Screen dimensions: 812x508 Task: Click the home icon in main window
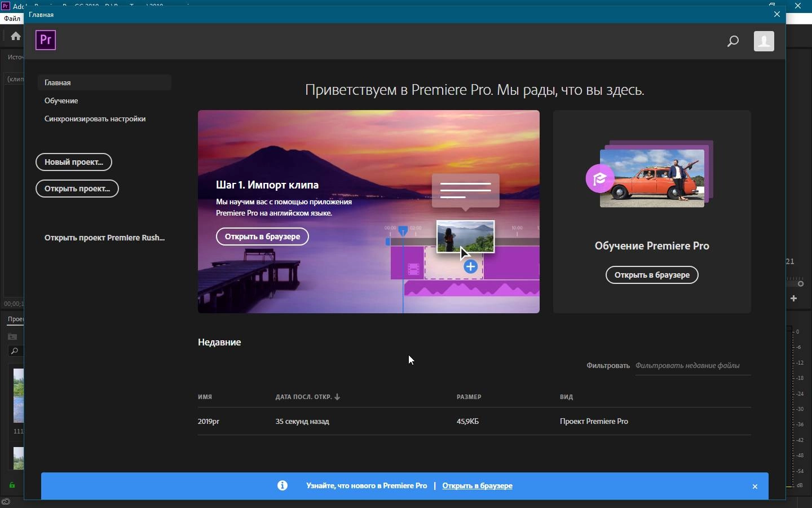[x=16, y=36]
